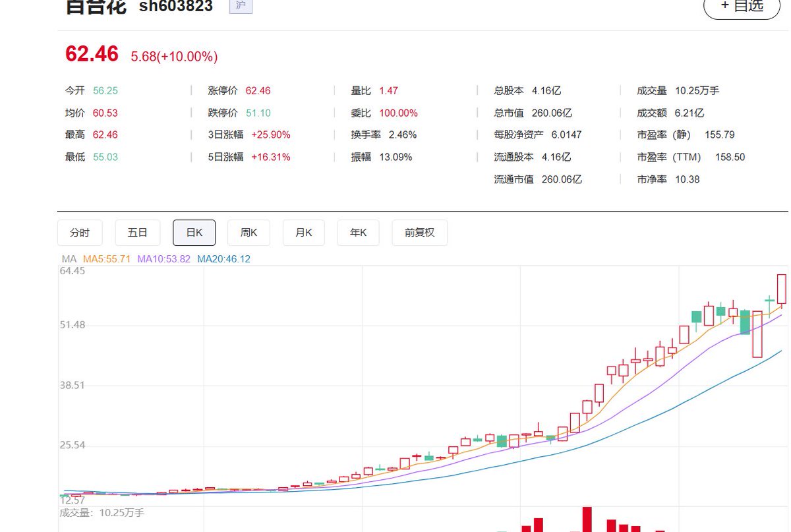Click the current price 62.46
Viewport: 791px width, 532px height.
(x=92, y=54)
